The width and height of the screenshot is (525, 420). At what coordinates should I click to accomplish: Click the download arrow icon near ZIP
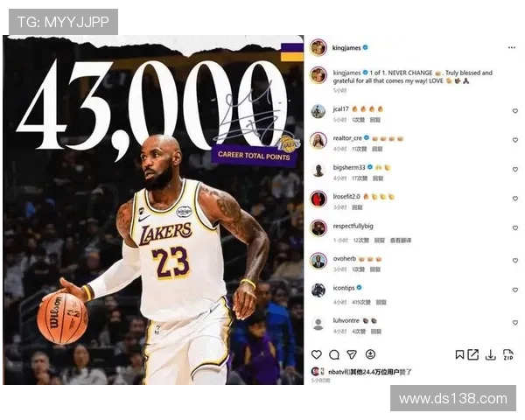[491, 355]
